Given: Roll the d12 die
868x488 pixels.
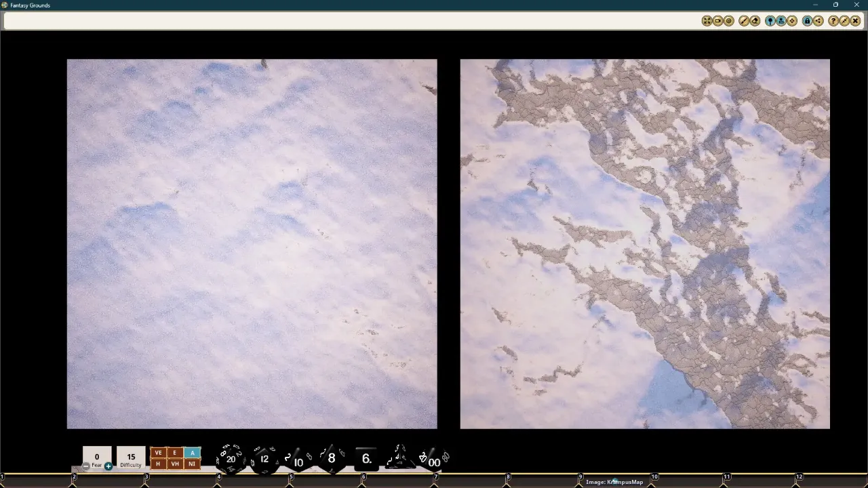Looking at the screenshot, I should tap(264, 459).
